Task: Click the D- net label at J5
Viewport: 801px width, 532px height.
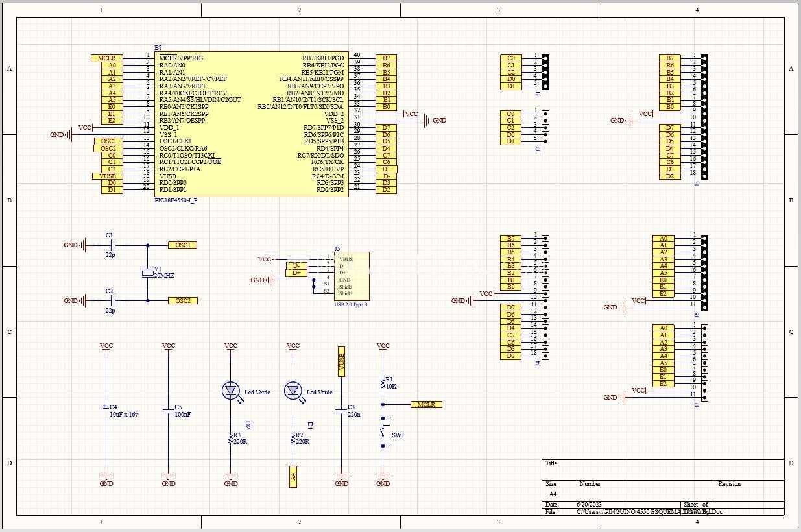Action: (296, 266)
